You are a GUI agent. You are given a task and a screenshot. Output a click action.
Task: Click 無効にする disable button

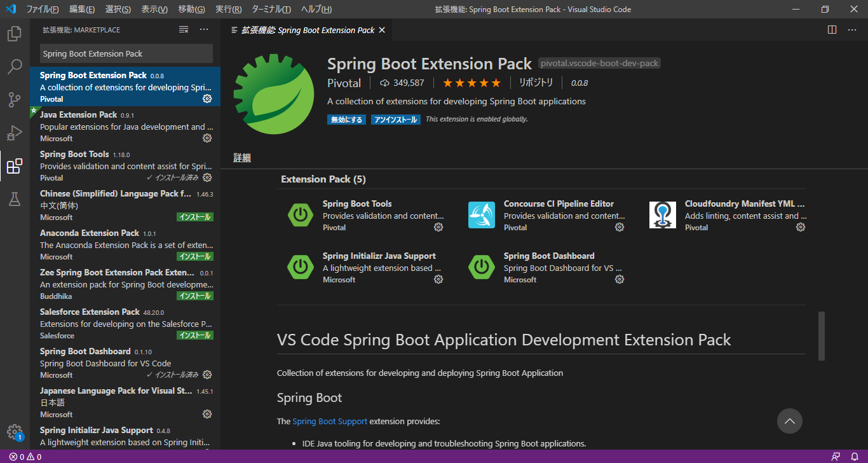click(347, 120)
